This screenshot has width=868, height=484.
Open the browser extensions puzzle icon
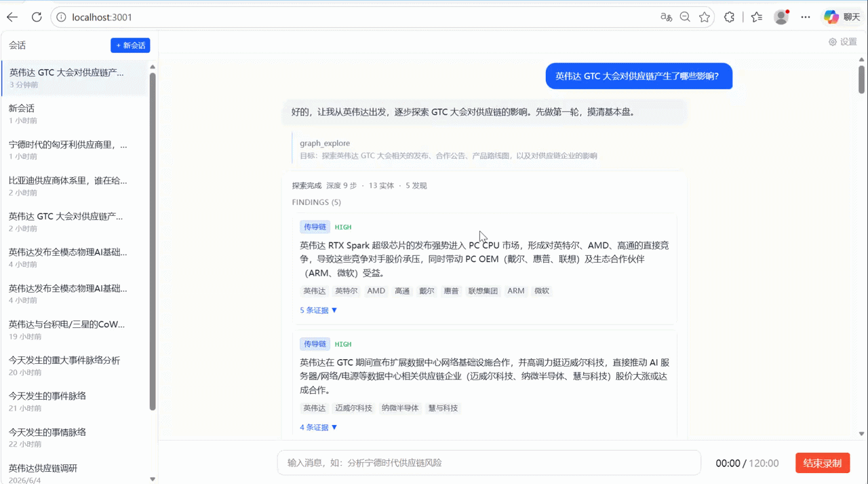[729, 17]
